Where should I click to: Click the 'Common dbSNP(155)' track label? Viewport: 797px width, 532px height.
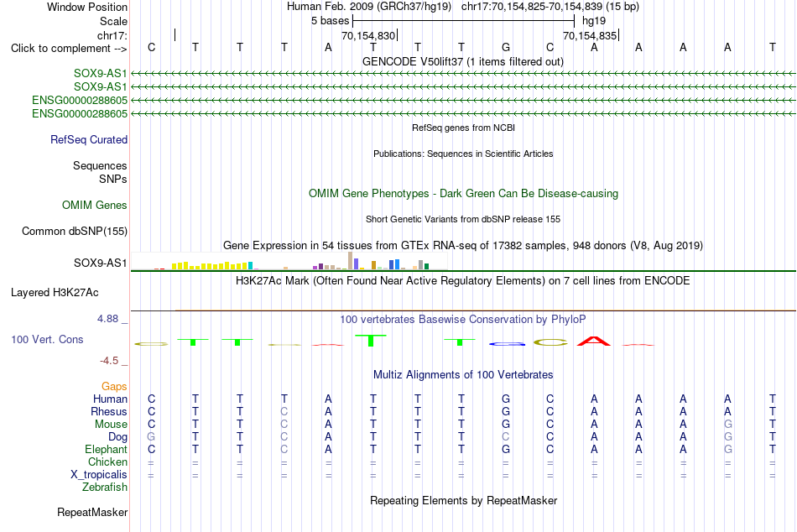[75, 231]
